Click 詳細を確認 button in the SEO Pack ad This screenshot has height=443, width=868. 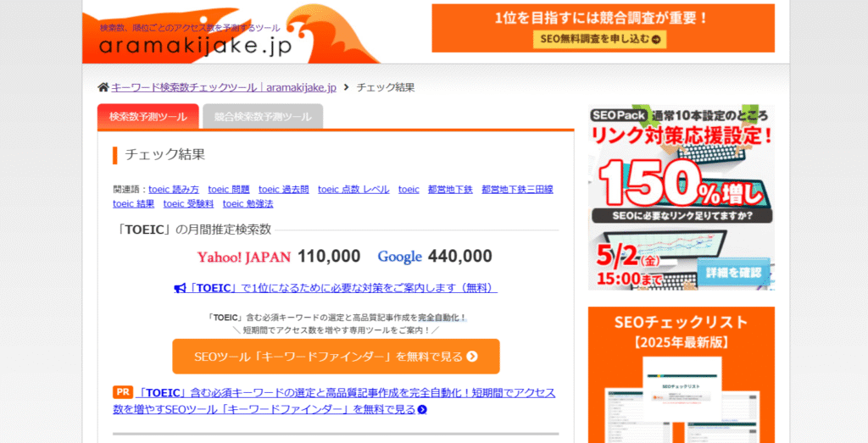(x=733, y=272)
